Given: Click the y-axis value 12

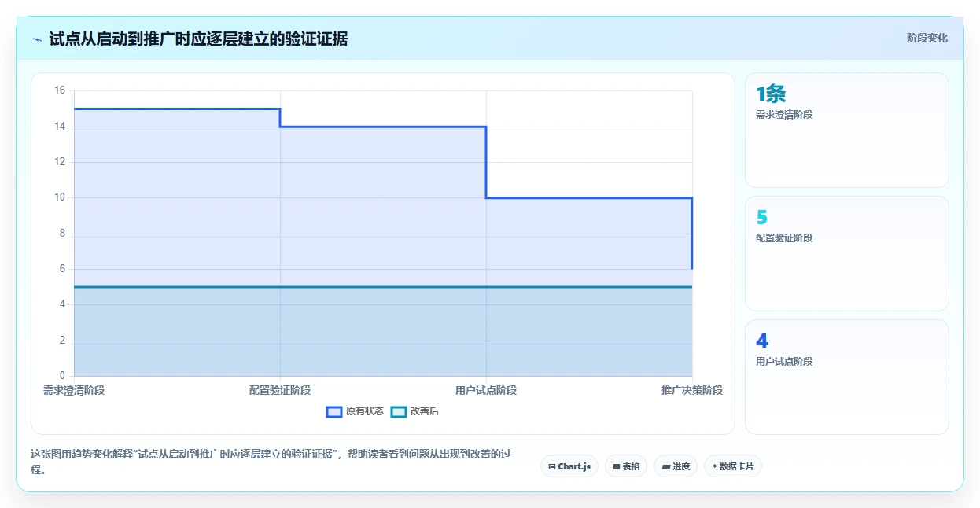Looking at the screenshot, I should click(x=60, y=162).
